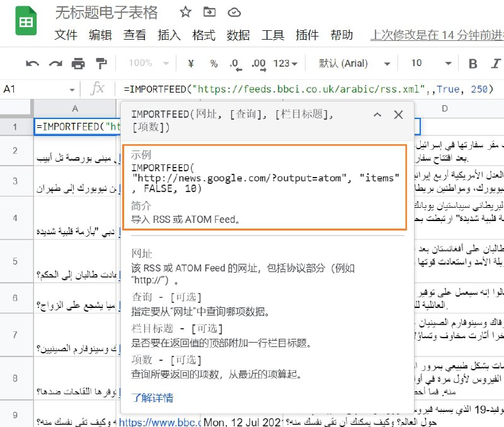Collapse the IMPORTFEED help popup with the chevron

coord(377,115)
